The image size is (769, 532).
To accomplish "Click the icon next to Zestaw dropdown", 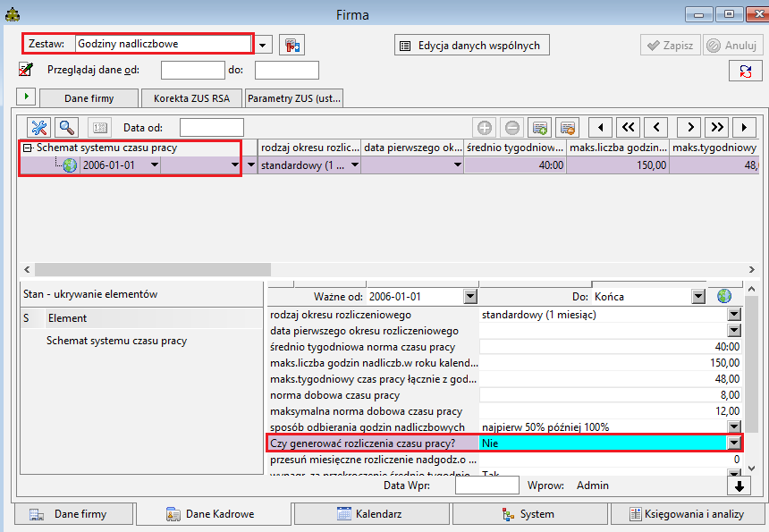I will (292, 45).
